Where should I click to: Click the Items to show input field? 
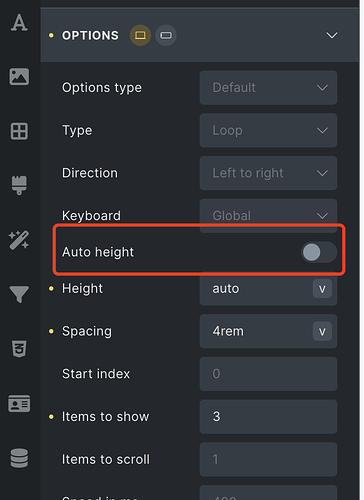[268, 417]
